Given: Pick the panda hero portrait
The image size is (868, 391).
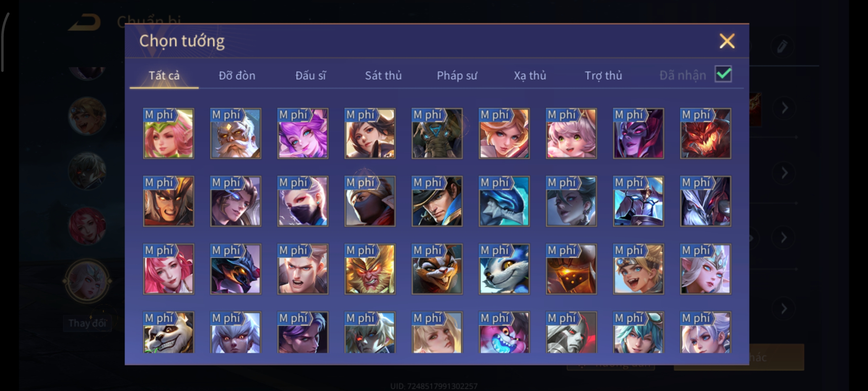Looking at the screenshot, I should (x=168, y=332).
